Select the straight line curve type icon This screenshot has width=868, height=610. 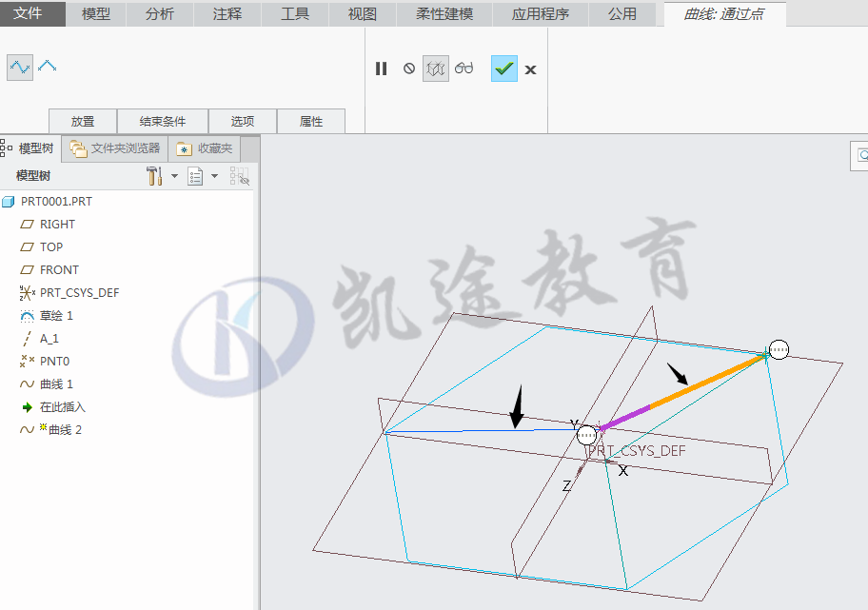47,67
